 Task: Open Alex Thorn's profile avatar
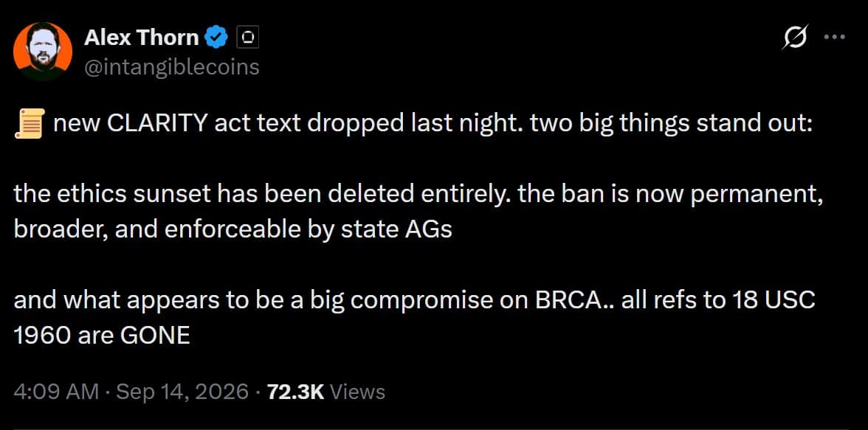click(43, 52)
